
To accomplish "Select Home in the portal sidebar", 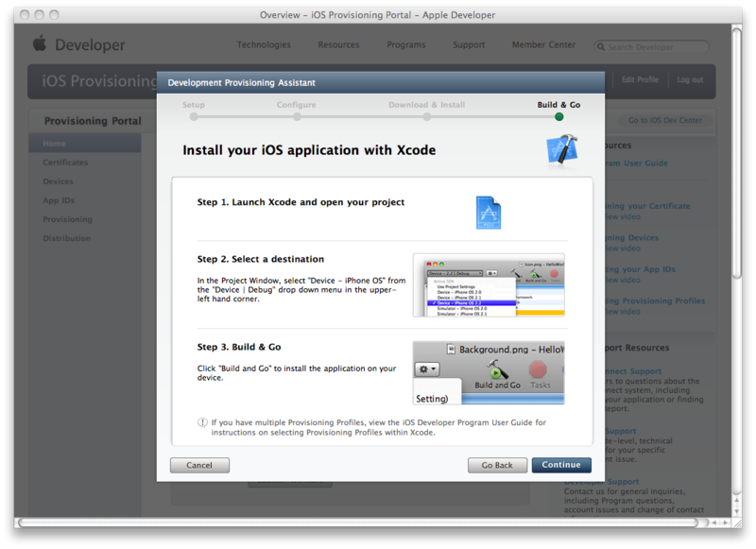I will (85, 143).
